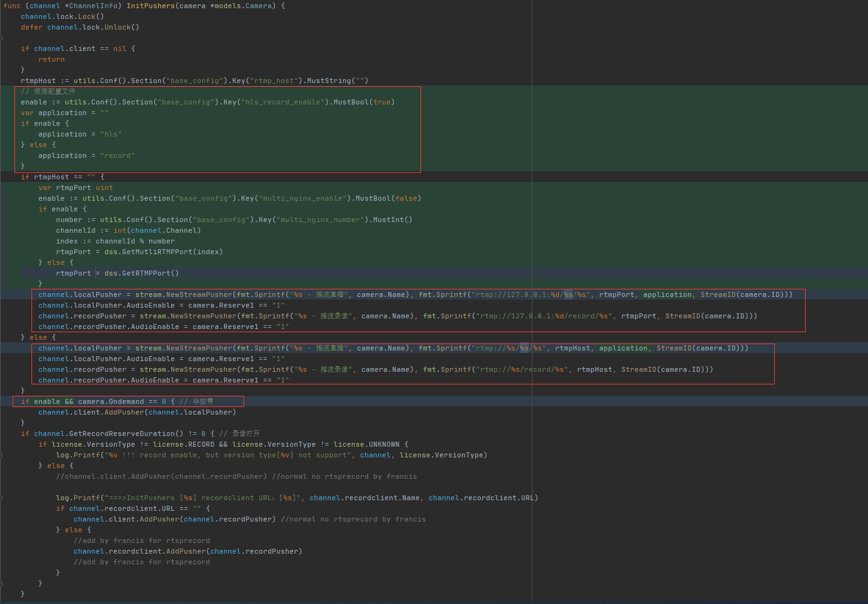This screenshot has width=868, height=604.
Task: Select the "record" application string value
Action: (x=118, y=155)
